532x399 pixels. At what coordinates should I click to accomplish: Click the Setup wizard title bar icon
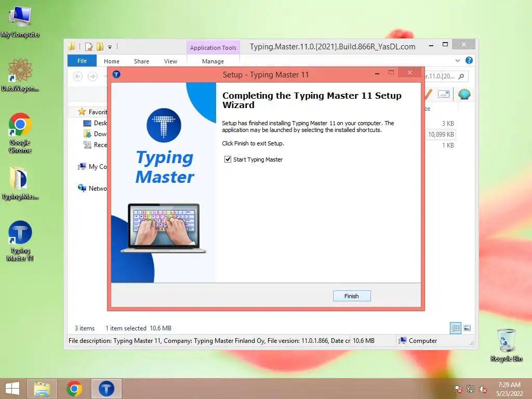click(x=116, y=74)
